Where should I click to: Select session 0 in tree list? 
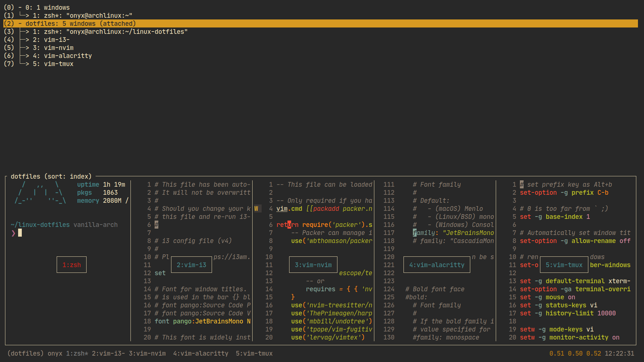[x=47, y=7]
